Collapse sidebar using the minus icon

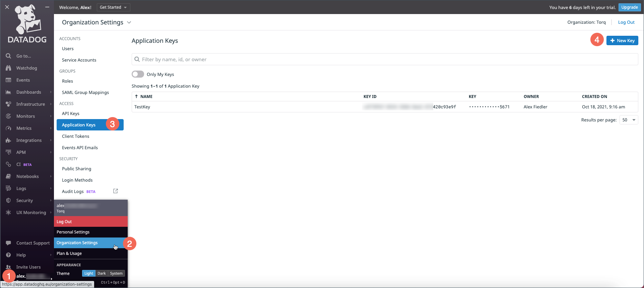click(47, 7)
